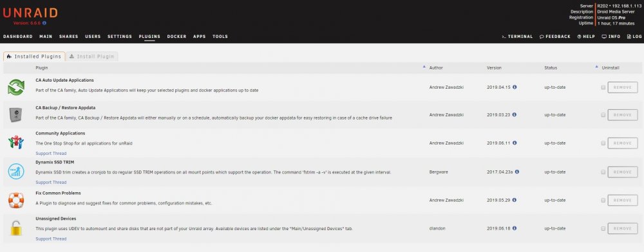Open the Shares menu
Viewport: 644px width, 252px height.
point(69,37)
